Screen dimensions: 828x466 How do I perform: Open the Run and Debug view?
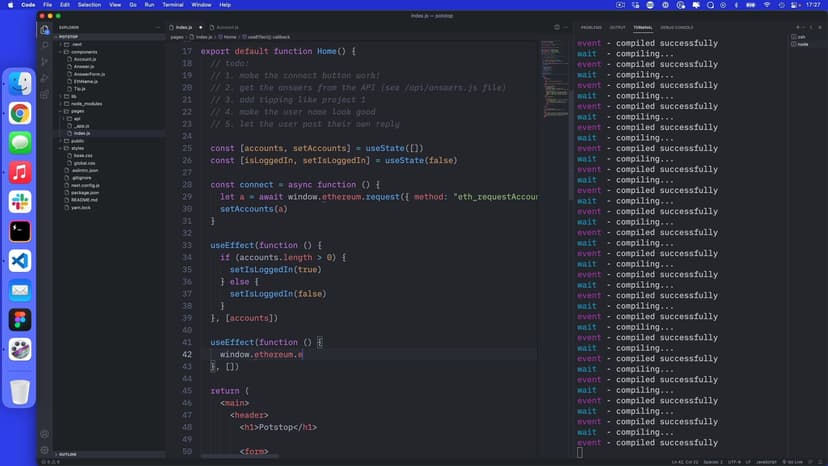[x=45, y=77]
